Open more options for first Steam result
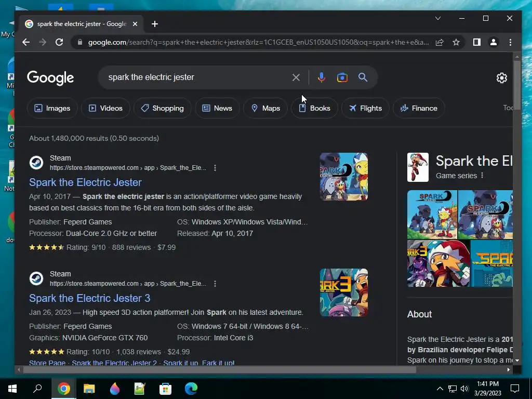 point(215,168)
